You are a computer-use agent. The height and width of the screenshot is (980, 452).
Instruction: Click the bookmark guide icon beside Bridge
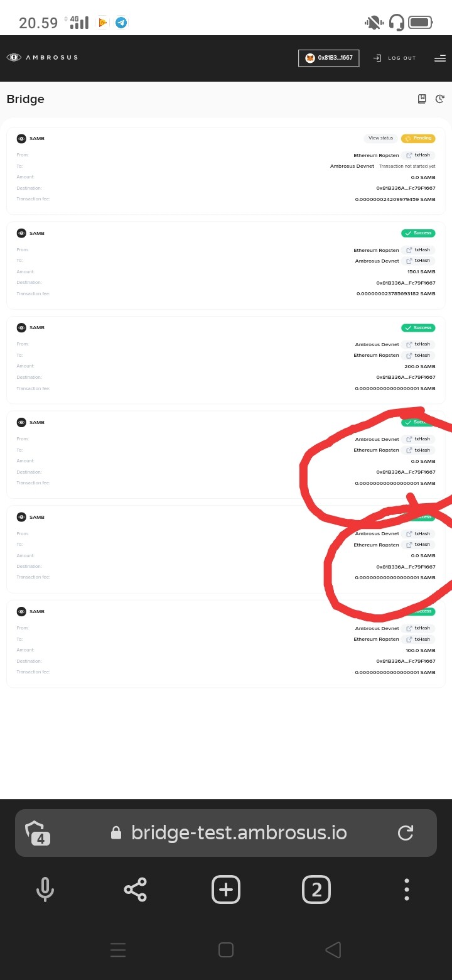pyautogui.click(x=422, y=99)
